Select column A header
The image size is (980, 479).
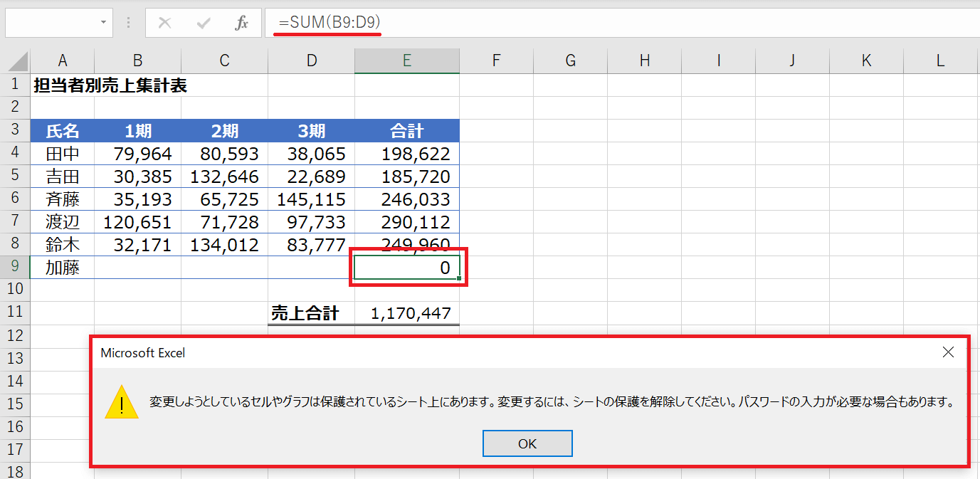pos(63,60)
